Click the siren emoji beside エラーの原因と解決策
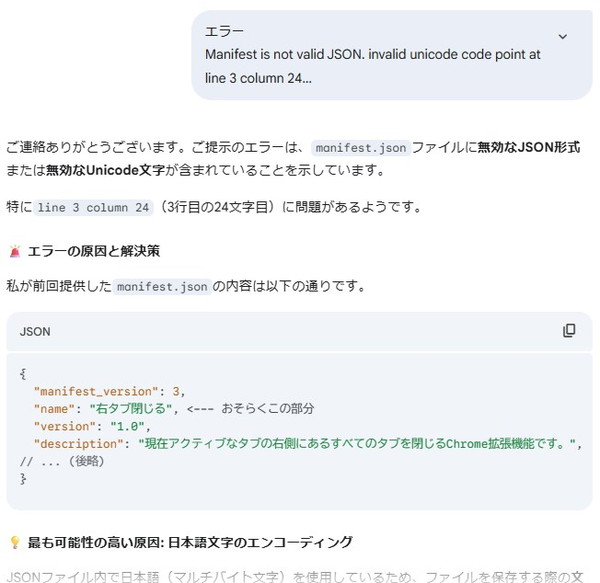600x583 pixels. [14, 250]
